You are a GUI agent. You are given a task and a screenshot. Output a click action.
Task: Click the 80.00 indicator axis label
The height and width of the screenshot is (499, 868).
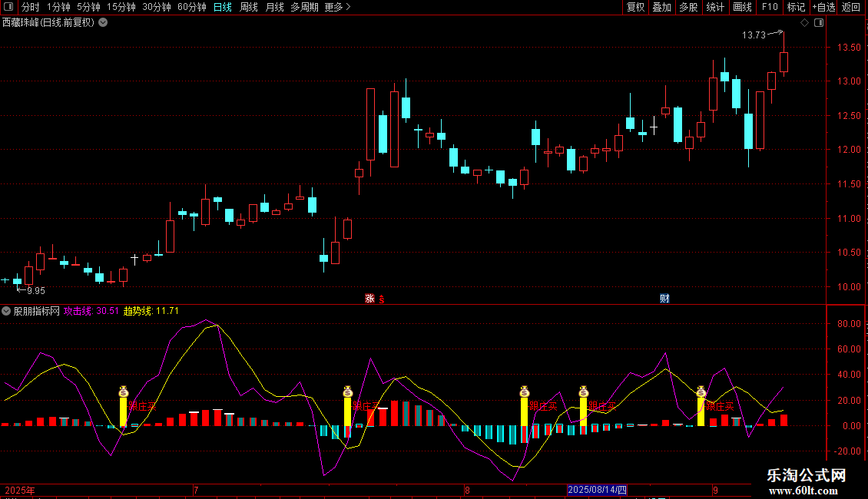(x=849, y=324)
